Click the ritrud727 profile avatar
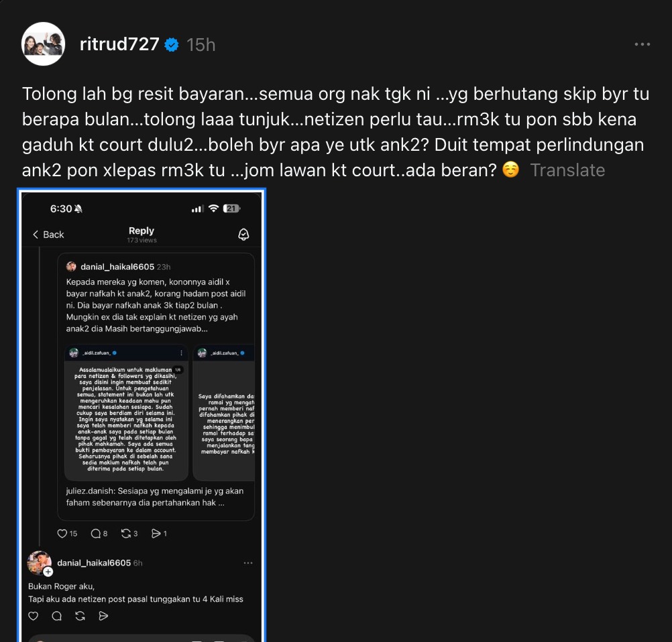 [x=44, y=44]
